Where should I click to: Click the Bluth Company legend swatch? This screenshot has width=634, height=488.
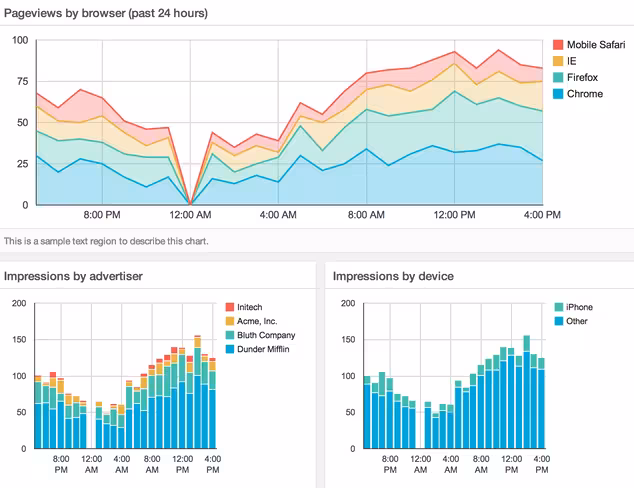(230, 335)
